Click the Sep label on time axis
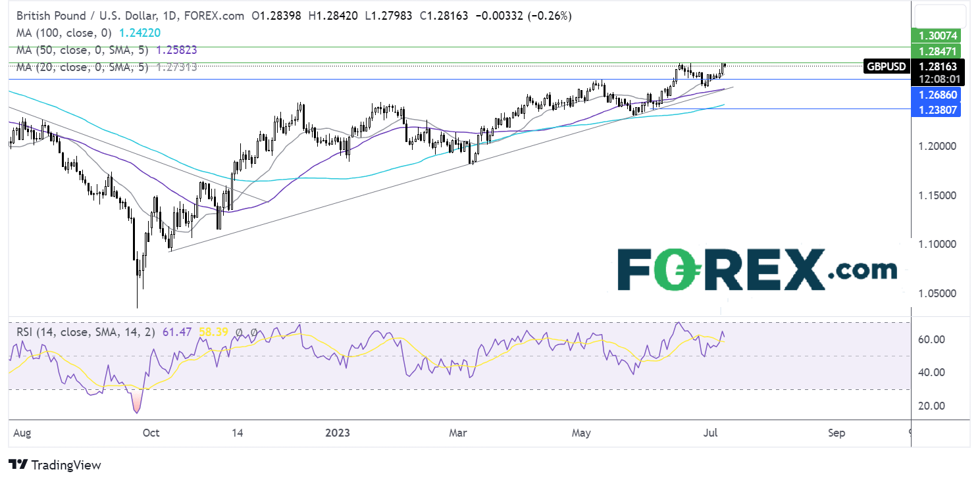980x482 pixels. (837, 433)
